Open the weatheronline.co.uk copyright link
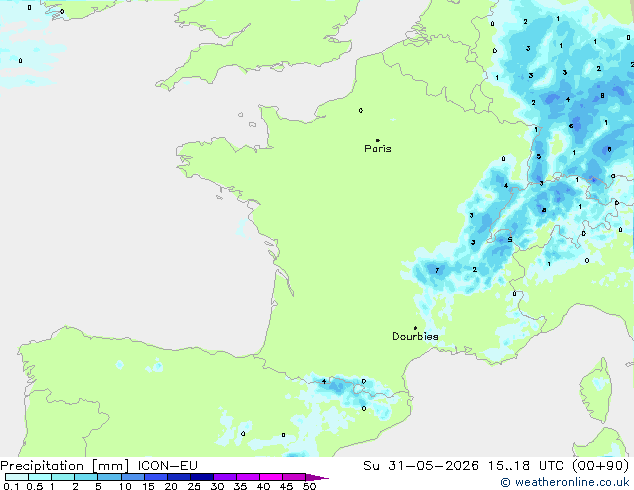Viewport: 634px width, 490px height. point(565,482)
